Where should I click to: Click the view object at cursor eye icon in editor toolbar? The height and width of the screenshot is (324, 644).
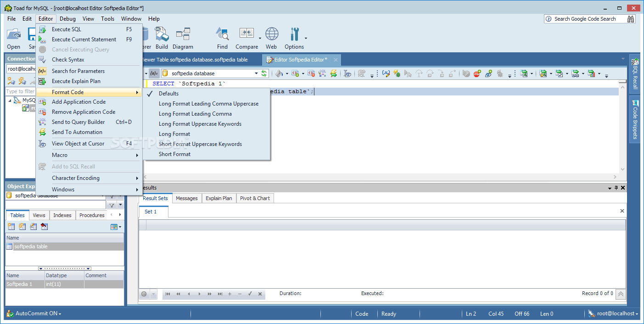pyautogui.click(x=347, y=73)
